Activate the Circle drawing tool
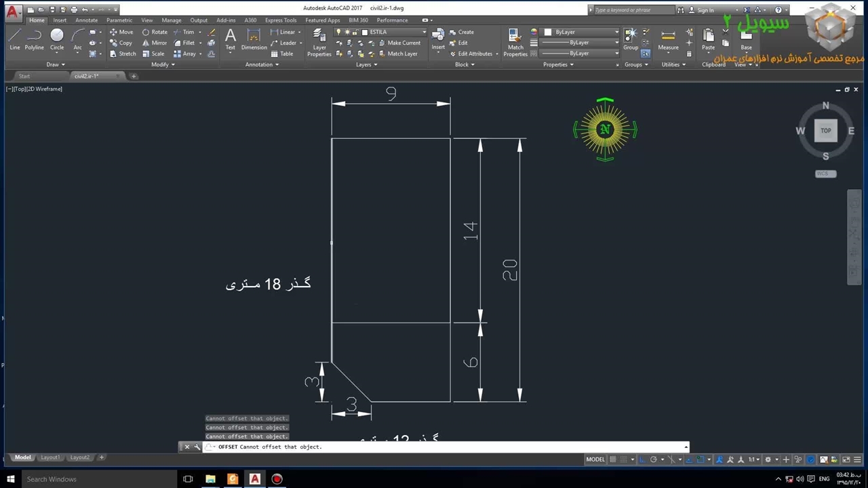This screenshot has width=868, height=488. (x=57, y=39)
